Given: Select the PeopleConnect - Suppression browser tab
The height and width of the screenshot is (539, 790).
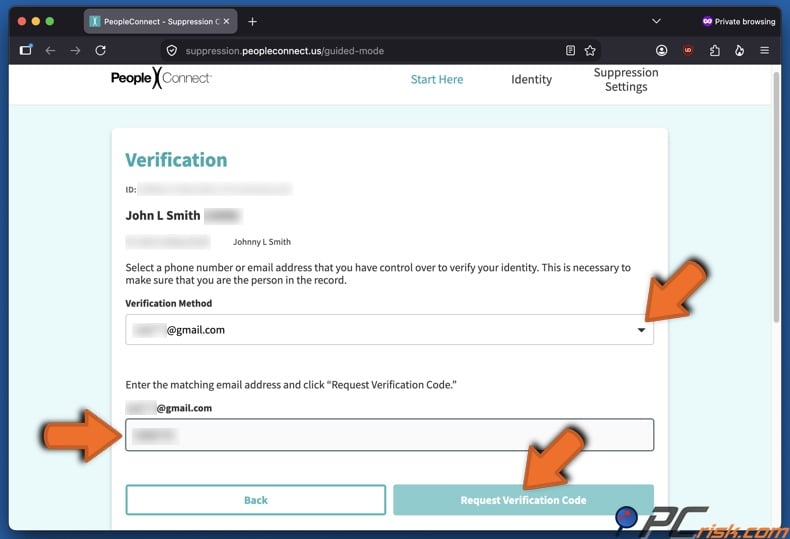Looking at the screenshot, I should coord(160,21).
